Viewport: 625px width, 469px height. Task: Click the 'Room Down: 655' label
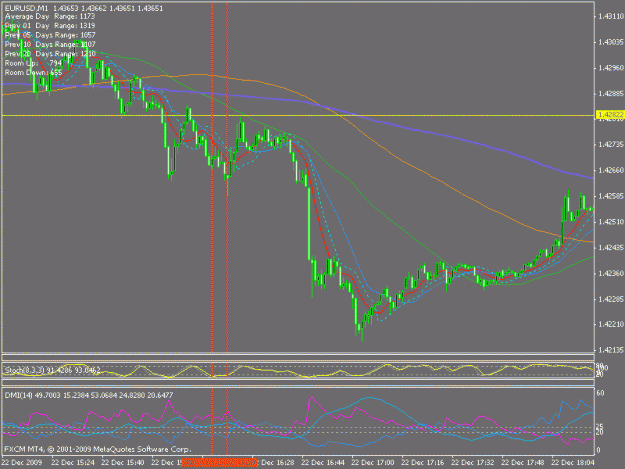coord(33,73)
